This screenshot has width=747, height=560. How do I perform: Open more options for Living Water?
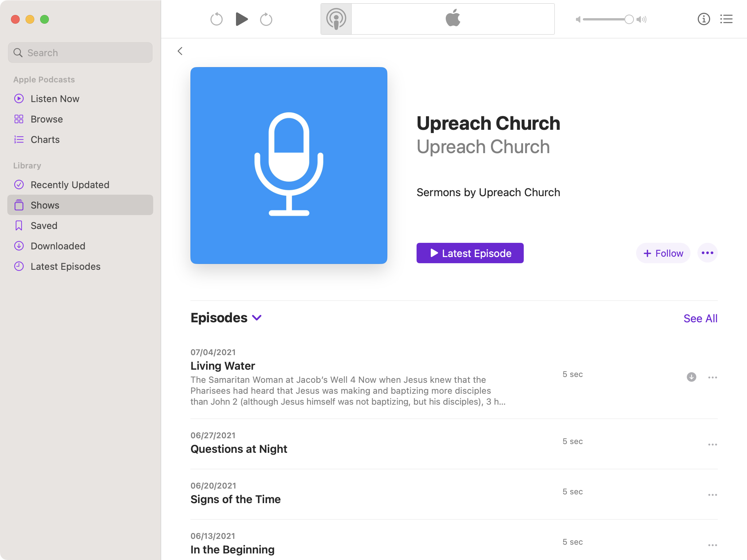(713, 377)
